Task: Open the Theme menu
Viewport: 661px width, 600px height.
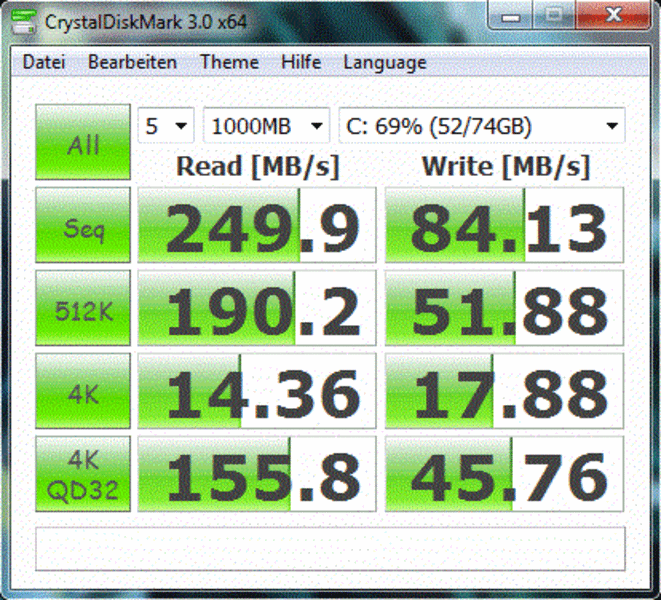Action: pos(229,62)
